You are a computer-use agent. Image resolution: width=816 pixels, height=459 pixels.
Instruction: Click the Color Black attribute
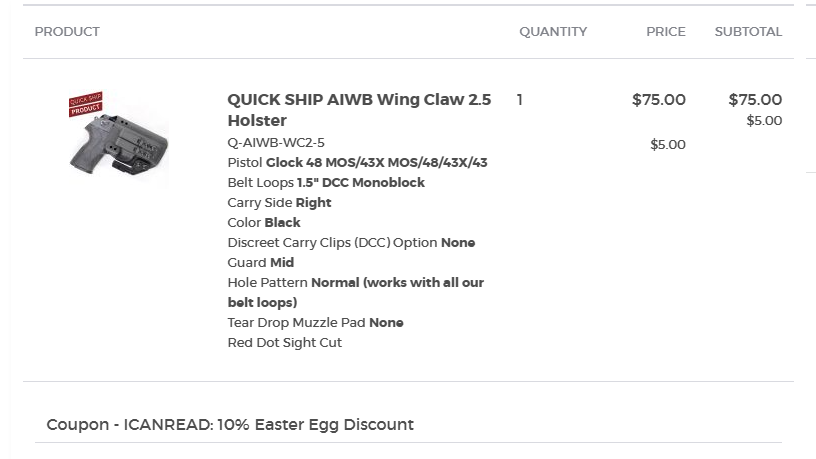[x=264, y=223]
